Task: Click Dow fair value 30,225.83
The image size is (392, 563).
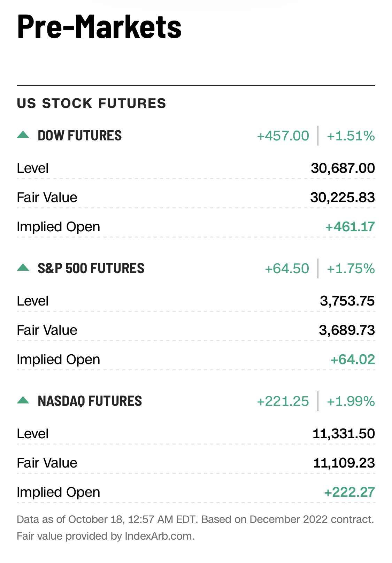Action: click(x=342, y=198)
